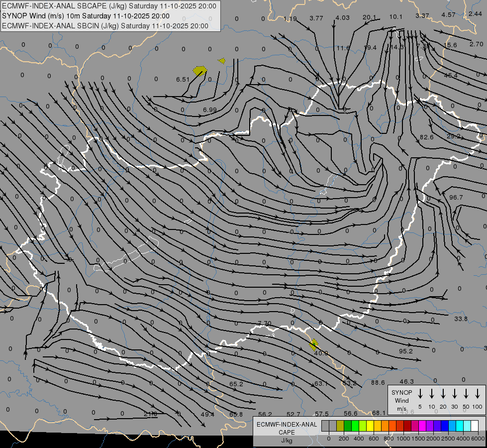
Task: Click the small olive triangle patch up top
Action: 222,61
